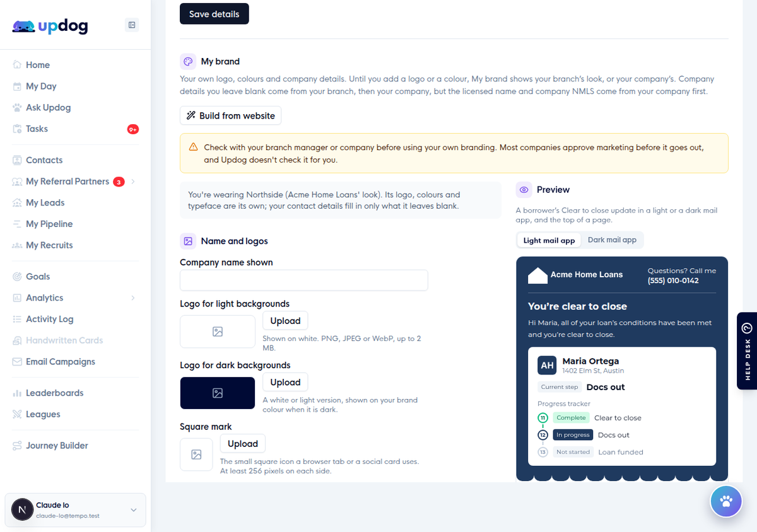Viewport: 757px width, 532px height.
Task: Click the step 11 progress circle
Action: [543, 418]
